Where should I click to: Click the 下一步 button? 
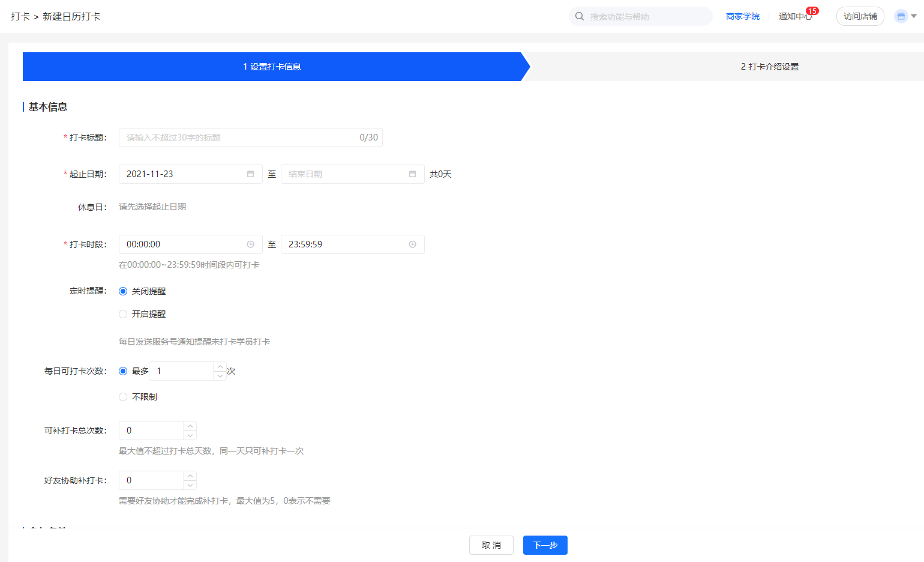[545, 545]
